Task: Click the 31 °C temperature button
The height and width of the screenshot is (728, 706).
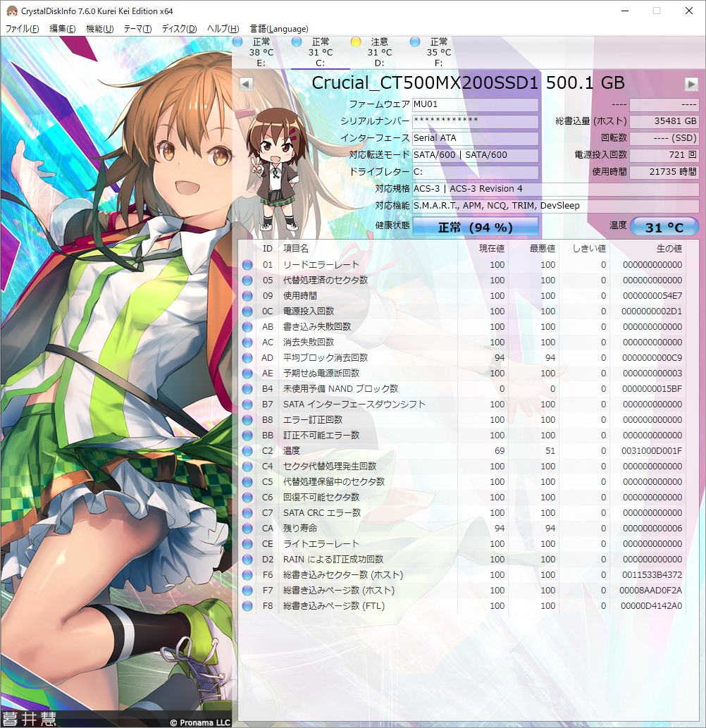Action: click(x=664, y=227)
